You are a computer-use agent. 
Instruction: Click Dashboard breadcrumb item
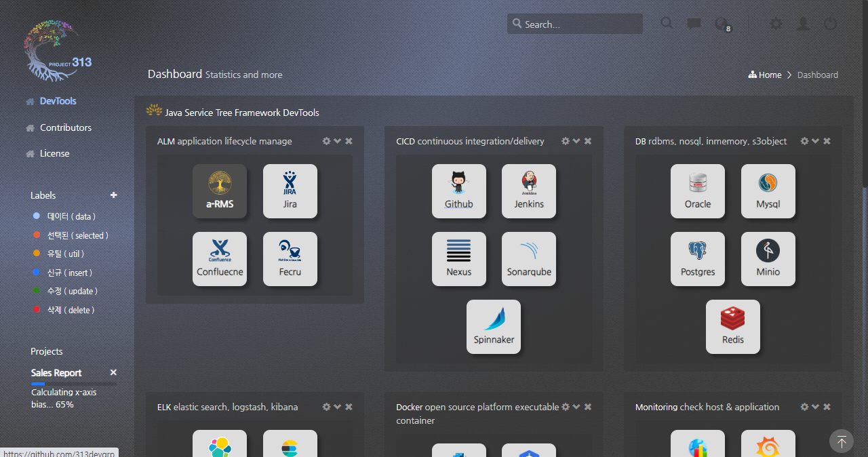[818, 75]
